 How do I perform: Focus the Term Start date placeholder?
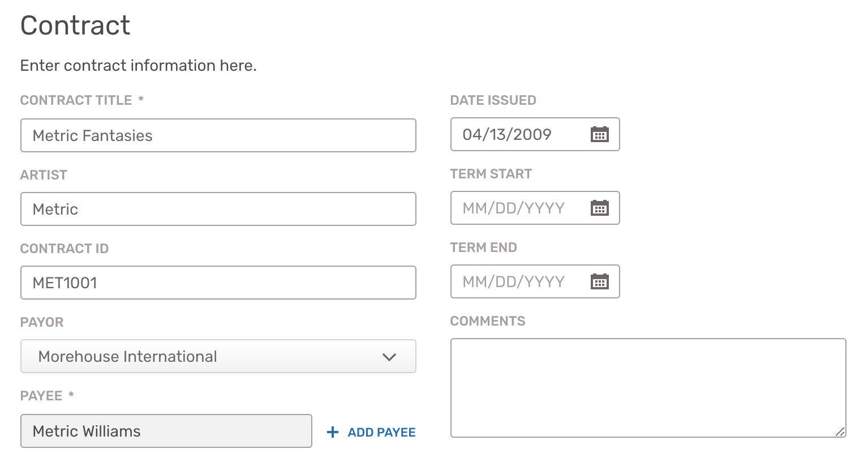514,208
